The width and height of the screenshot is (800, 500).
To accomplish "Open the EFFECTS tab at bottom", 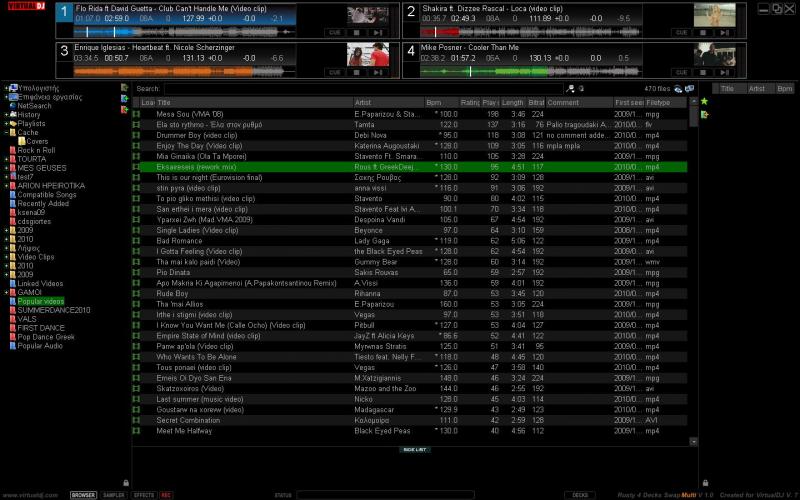I will click(144, 495).
